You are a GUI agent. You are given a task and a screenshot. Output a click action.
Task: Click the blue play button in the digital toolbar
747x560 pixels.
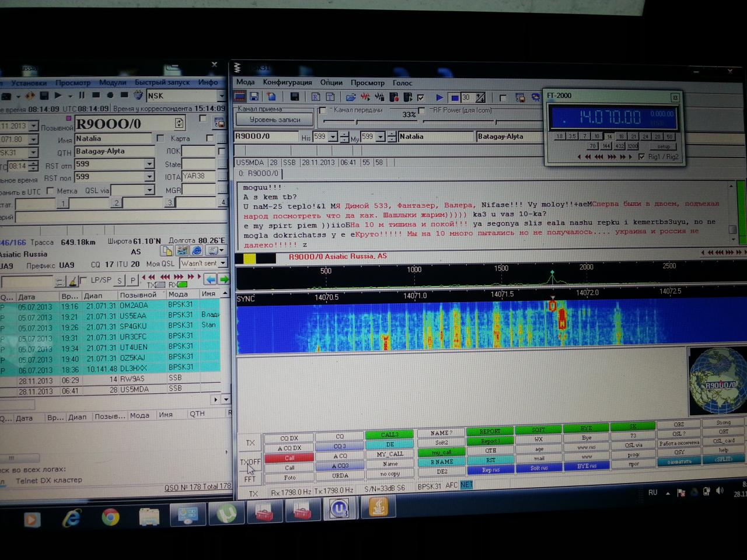coord(439,97)
